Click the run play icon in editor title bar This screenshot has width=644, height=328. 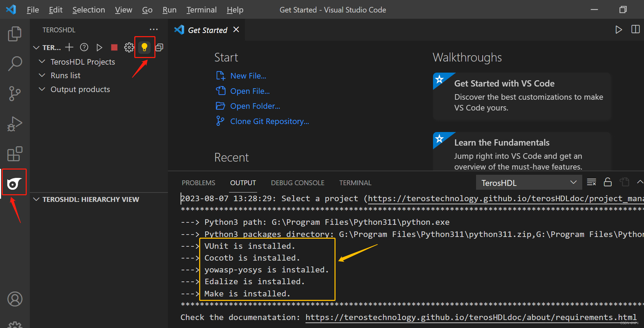(x=618, y=30)
